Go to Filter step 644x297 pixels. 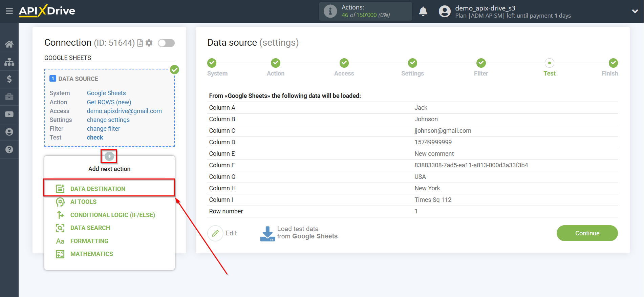point(481,63)
